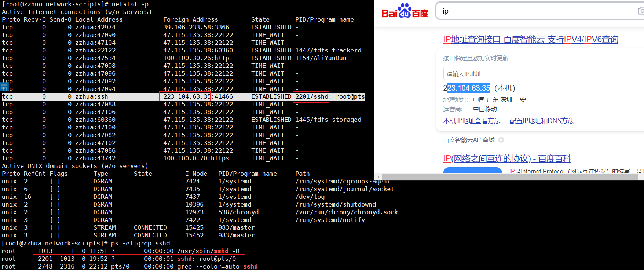Image resolution: width=644 pixels, height=270 pixels.
Task: Click the 'netstat -p' command text
Action: pos(130,4)
